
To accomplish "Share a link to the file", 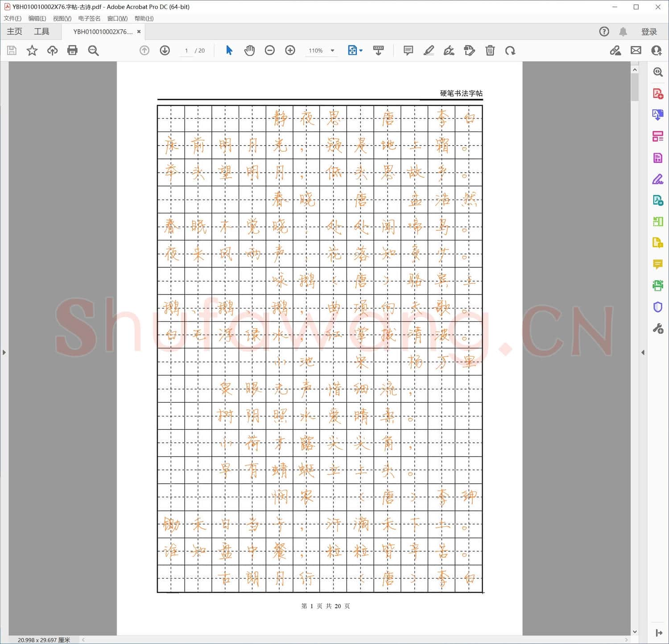I will pos(615,50).
